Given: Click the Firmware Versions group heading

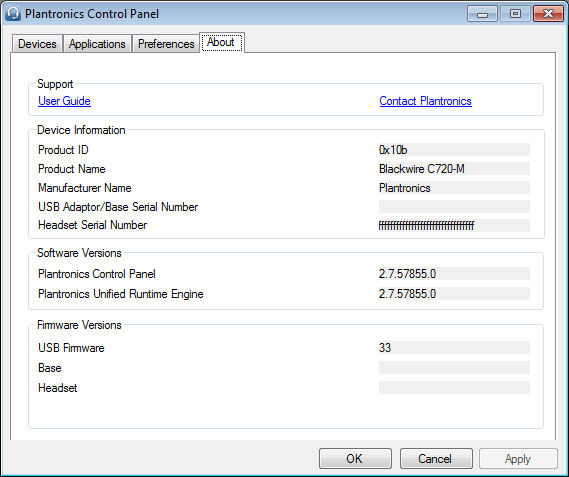Looking at the screenshot, I should coord(79,325).
